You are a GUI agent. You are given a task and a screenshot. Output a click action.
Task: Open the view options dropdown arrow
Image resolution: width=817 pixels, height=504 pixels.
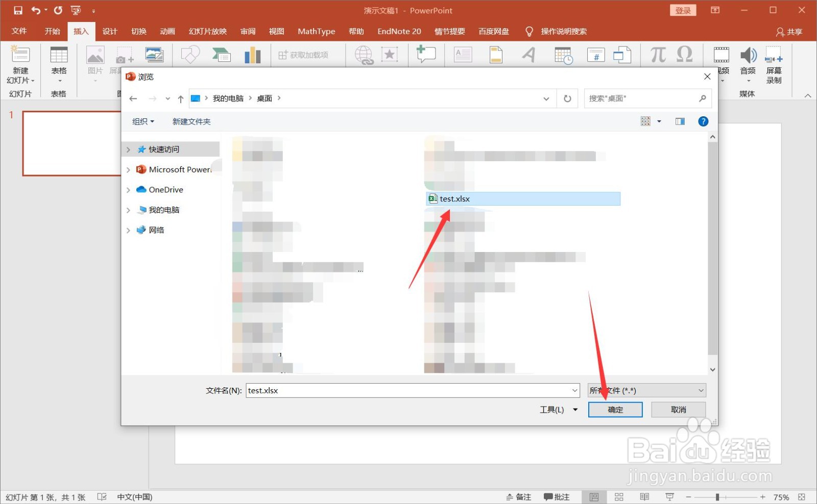point(659,121)
